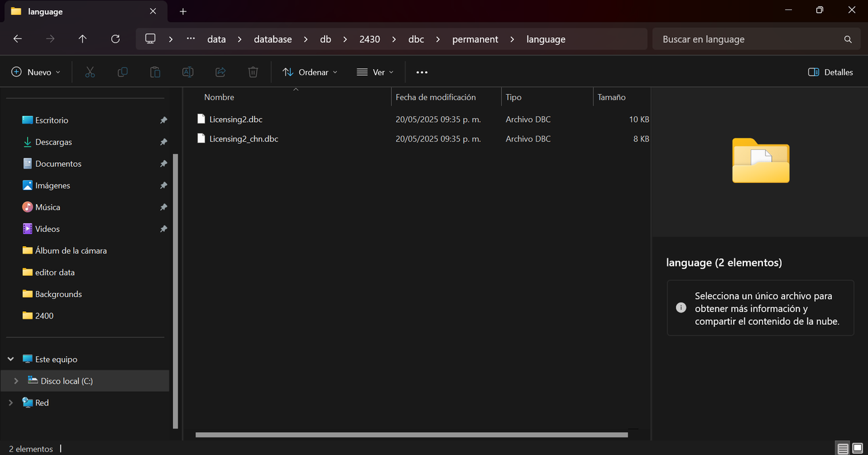868x455 pixels.
Task: Unpin Descargas using its pin icon
Action: click(163, 142)
